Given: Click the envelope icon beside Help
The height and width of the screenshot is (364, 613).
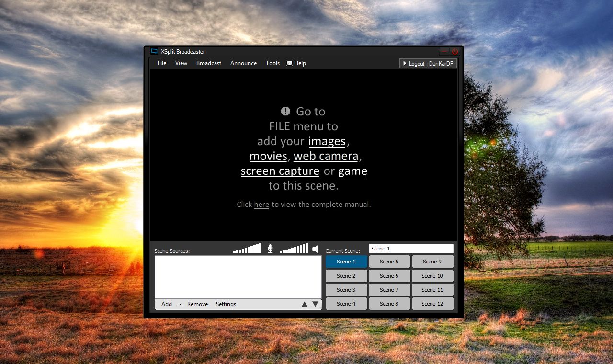Looking at the screenshot, I should click(289, 63).
